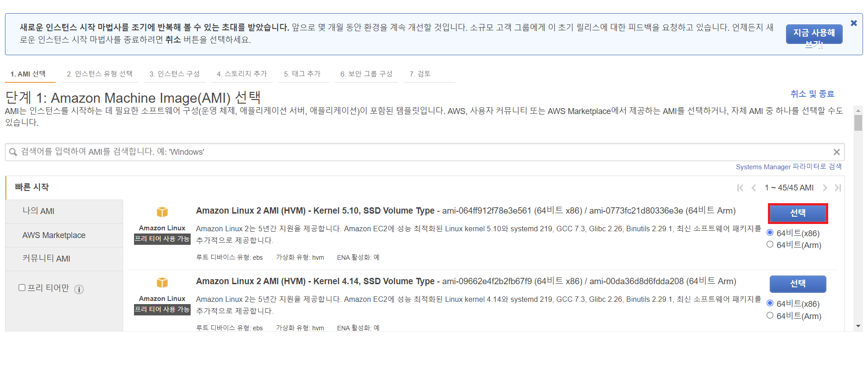Click 취소 및 종료 link
868x367 pixels.
point(812,94)
